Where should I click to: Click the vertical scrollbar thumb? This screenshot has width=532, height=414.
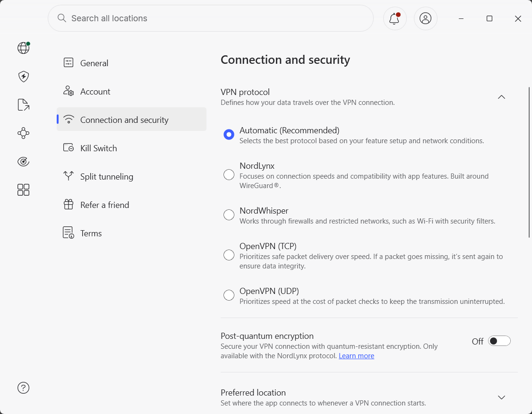[529, 162]
